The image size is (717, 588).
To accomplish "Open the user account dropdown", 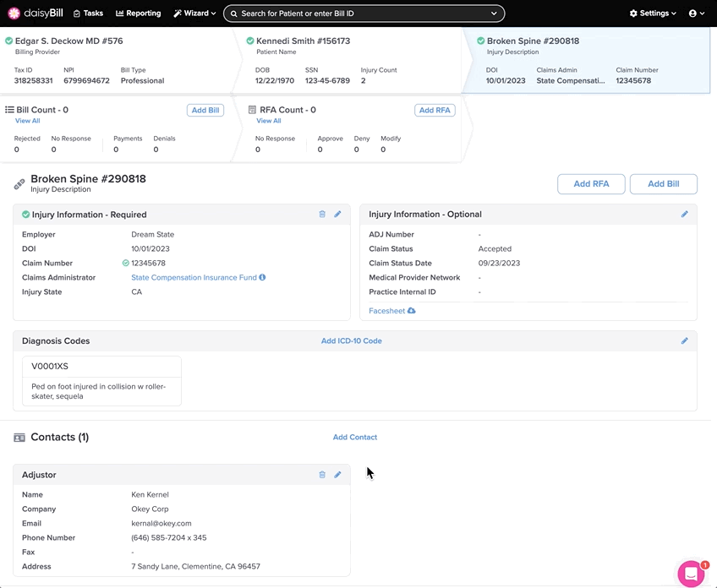I will 697,14.
